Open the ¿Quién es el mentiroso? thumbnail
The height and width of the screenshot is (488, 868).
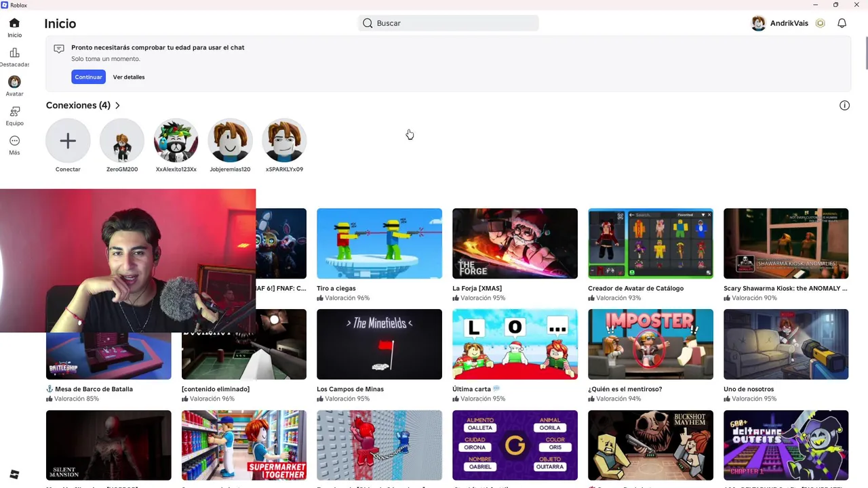pyautogui.click(x=650, y=344)
